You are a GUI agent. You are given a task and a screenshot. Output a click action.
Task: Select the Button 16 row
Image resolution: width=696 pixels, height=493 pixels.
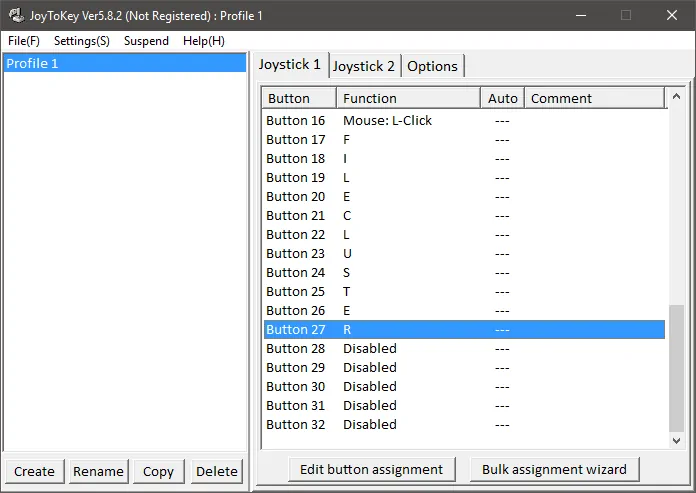(464, 120)
